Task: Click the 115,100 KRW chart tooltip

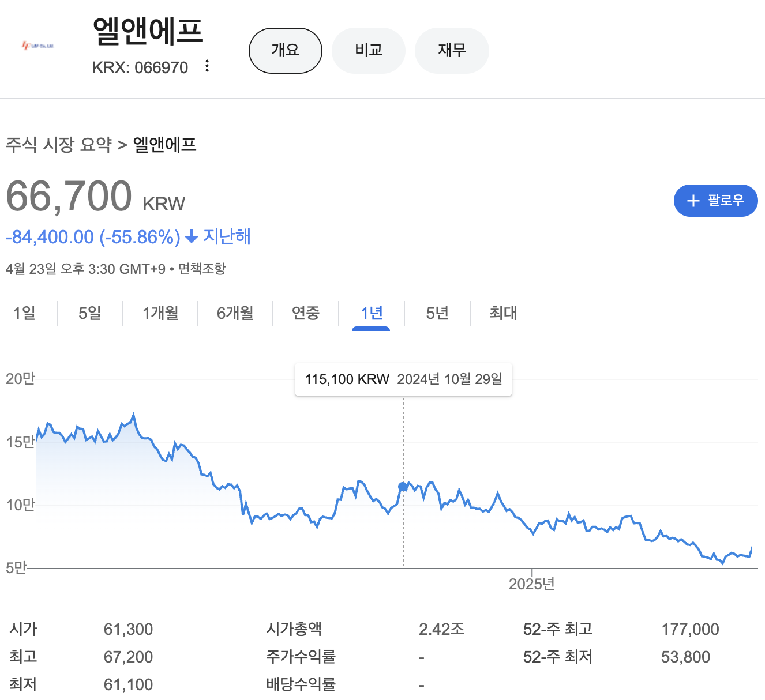Action: 403,379
